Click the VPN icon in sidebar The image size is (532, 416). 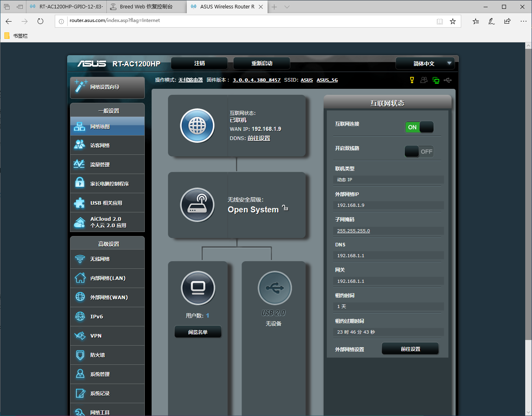[x=80, y=336]
